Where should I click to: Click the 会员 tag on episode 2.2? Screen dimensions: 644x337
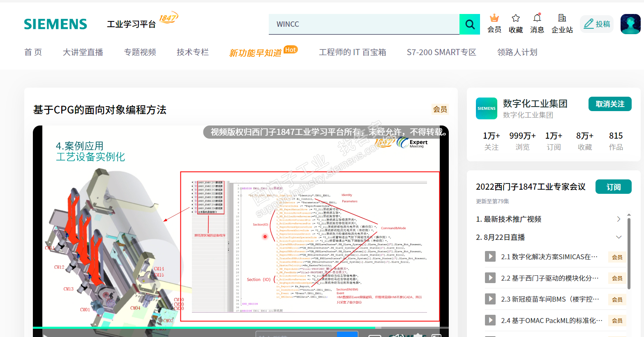tap(617, 278)
